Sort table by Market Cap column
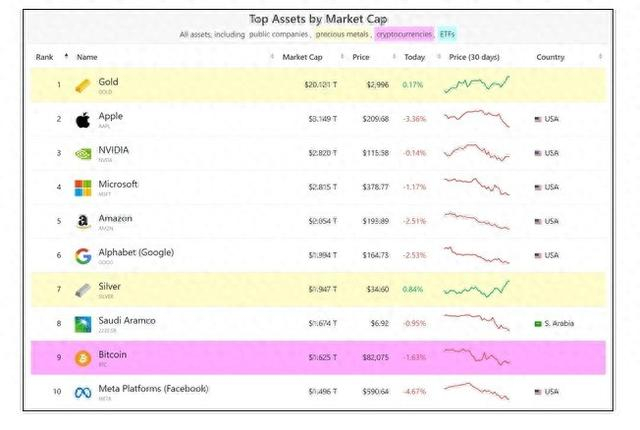The image size is (640, 430). coord(302,57)
